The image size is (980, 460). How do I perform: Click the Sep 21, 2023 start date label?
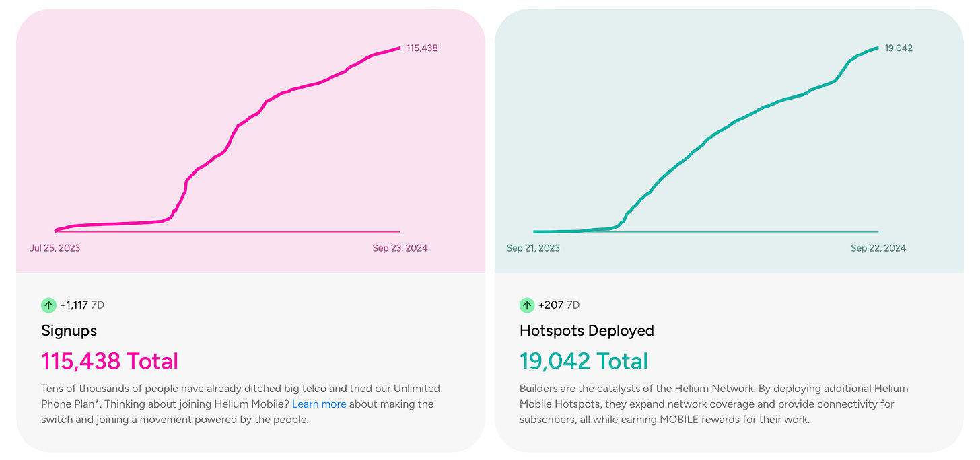pyautogui.click(x=533, y=248)
